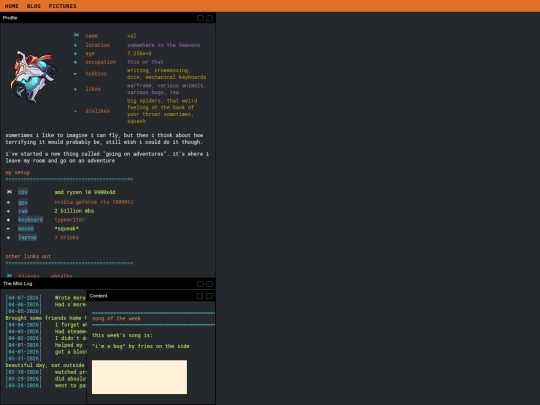Viewport: 540px width, 405px height.
Task: Click the 'age' label
Action: (90, 54)
